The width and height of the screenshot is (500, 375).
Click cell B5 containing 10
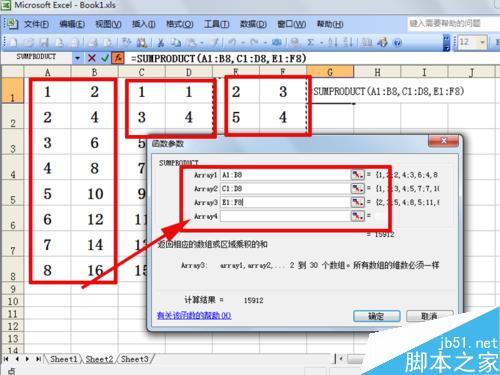click(x=95, y=194)
